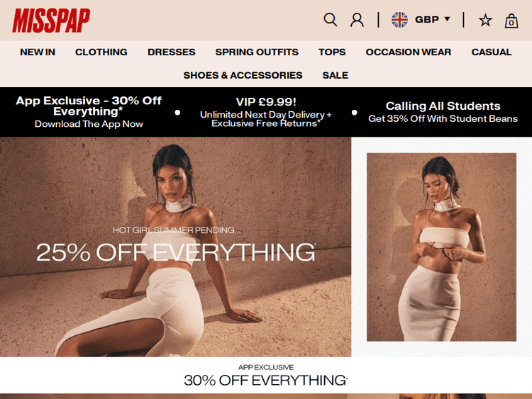
Task: Open the search magnifier icon
Action: pyautogui.click(x=330, y=20)
